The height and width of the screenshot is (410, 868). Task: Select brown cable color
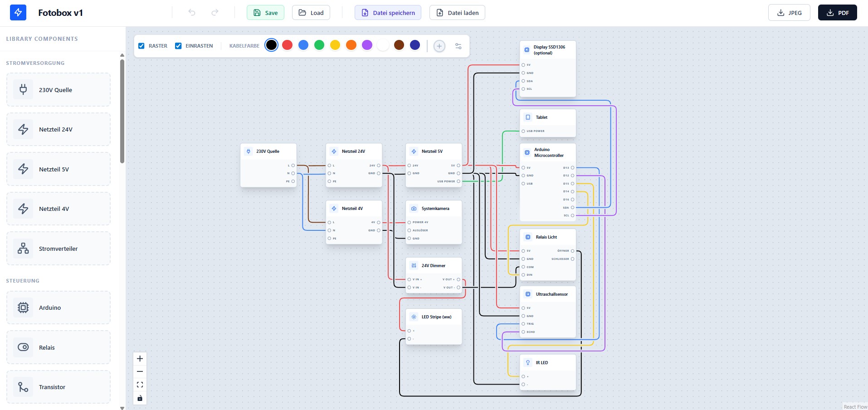point(399,45)
